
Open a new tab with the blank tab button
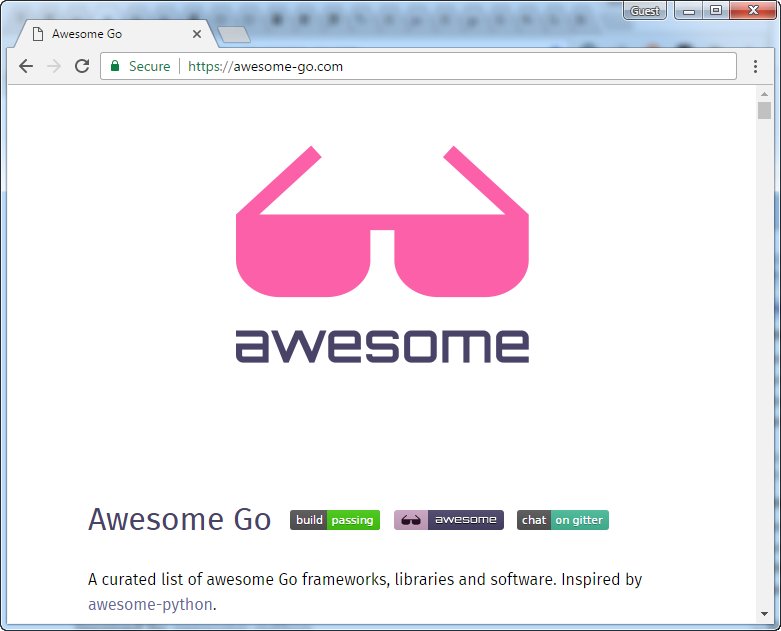(x=234, y=34)
